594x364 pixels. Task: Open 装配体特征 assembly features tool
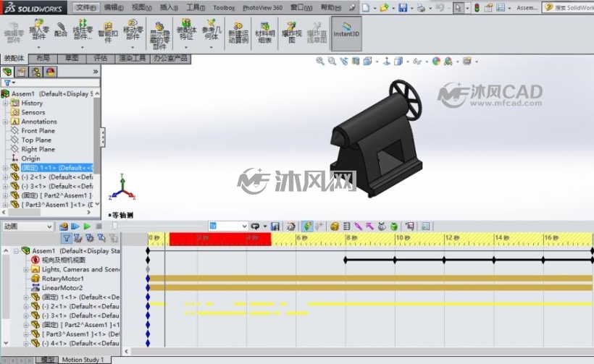(186, 30)
